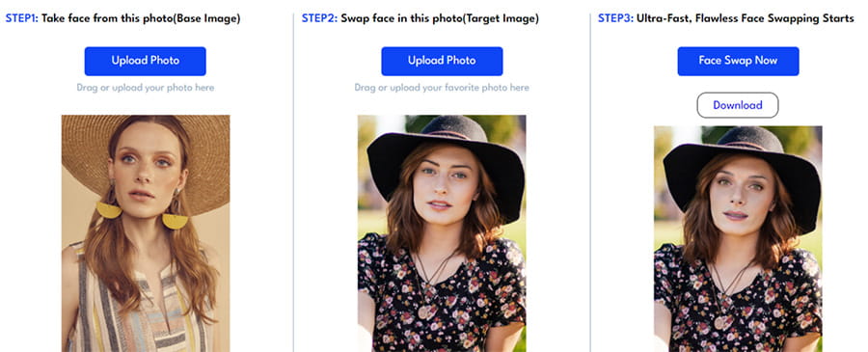Select the STEP2 target photo thumbnail
The height and width of the screenshot is (352, 868).
click(x=442, y=233)
